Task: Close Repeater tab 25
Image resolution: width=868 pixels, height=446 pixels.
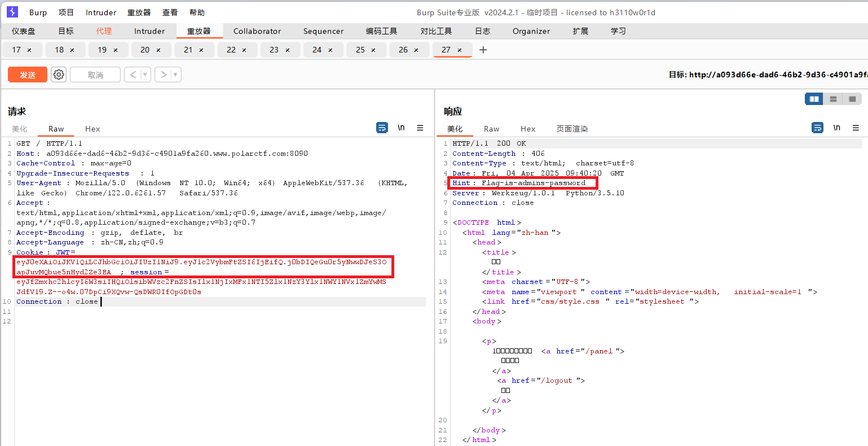Action: pos(373,50)
